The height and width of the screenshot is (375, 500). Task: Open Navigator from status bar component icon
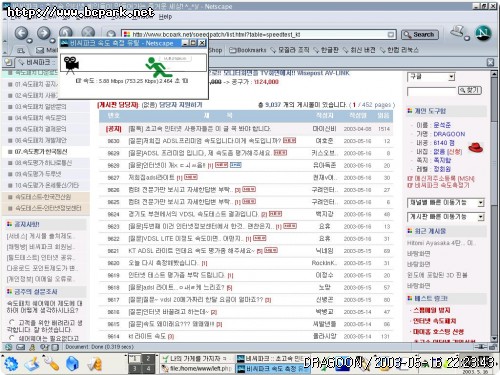tap(9, 347)
